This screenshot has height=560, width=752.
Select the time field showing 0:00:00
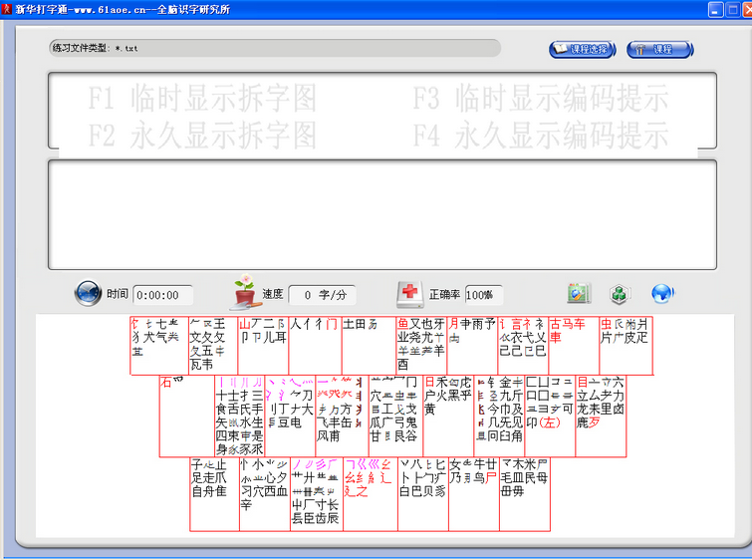click(162, 295)
